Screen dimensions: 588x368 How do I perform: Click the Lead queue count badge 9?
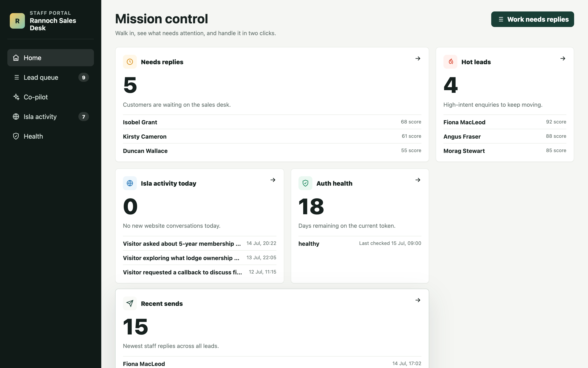tap(84, 77)
